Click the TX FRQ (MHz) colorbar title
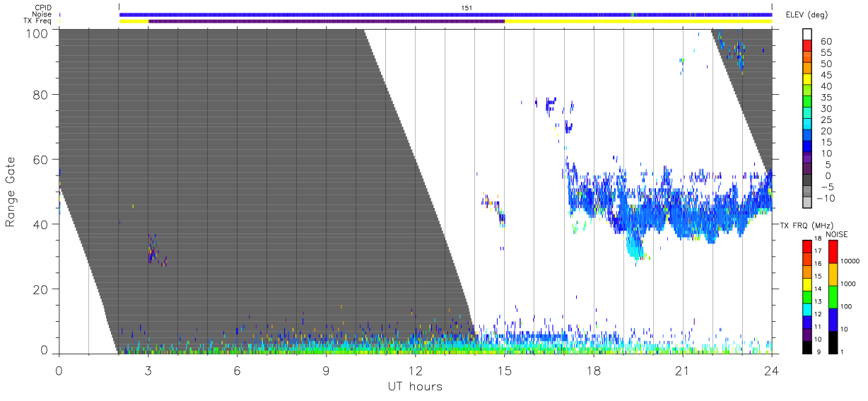Screen dimensions: 868x401 point(807,225)
